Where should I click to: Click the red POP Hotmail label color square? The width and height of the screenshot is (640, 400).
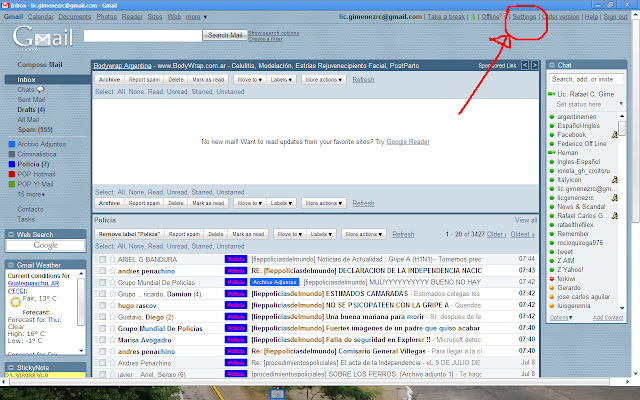(12, 174)
